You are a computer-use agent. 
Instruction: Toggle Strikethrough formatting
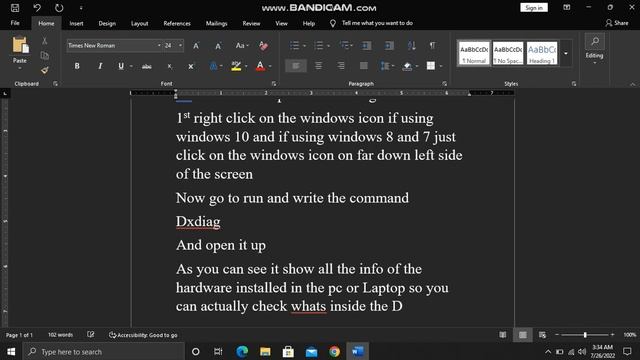[147, 66]
